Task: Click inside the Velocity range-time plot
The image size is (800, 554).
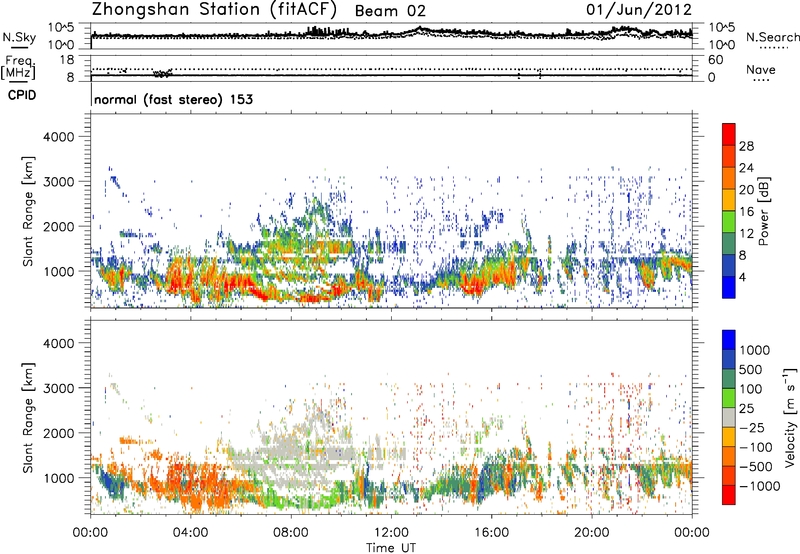Action: [391, 417]
